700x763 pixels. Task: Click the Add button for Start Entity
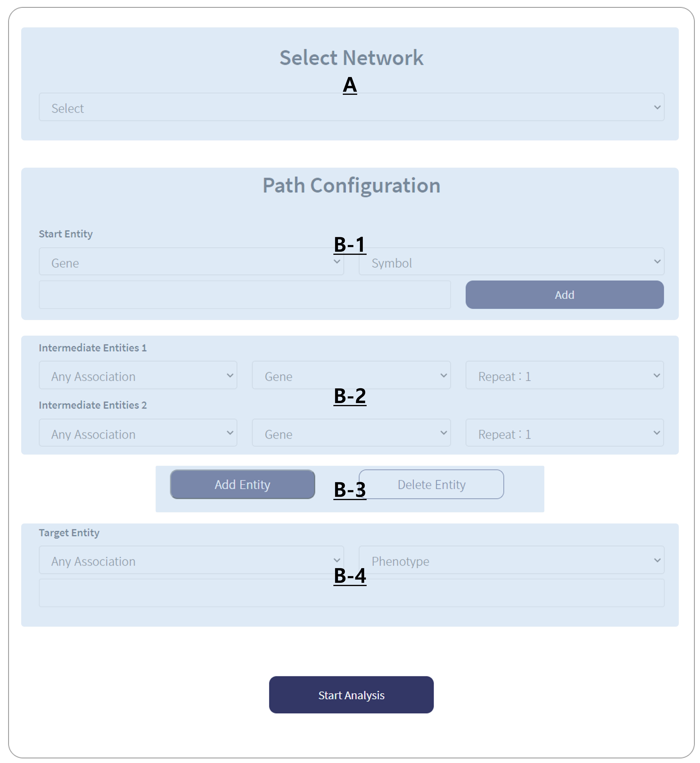tap(564, 295)
